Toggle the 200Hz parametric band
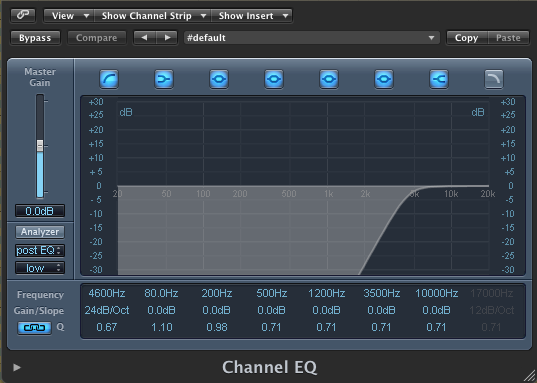 [219, 79]
